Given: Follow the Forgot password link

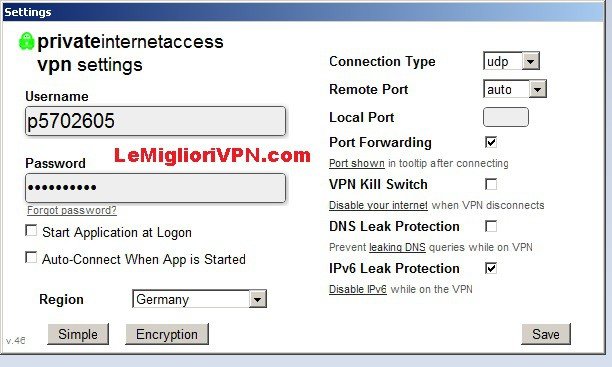Looking at the screenshot, I should tap(72, 210).
